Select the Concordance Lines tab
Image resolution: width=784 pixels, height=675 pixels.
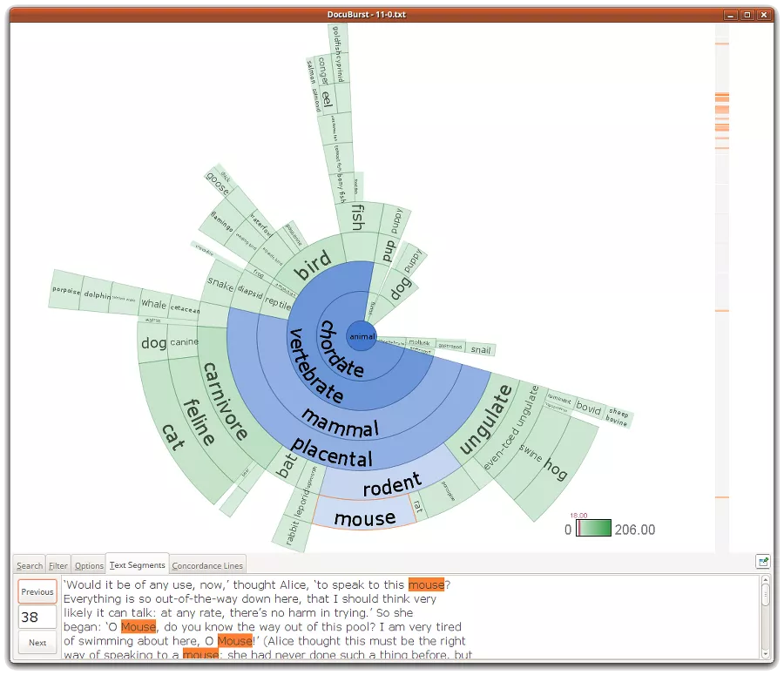pos(207,564)
